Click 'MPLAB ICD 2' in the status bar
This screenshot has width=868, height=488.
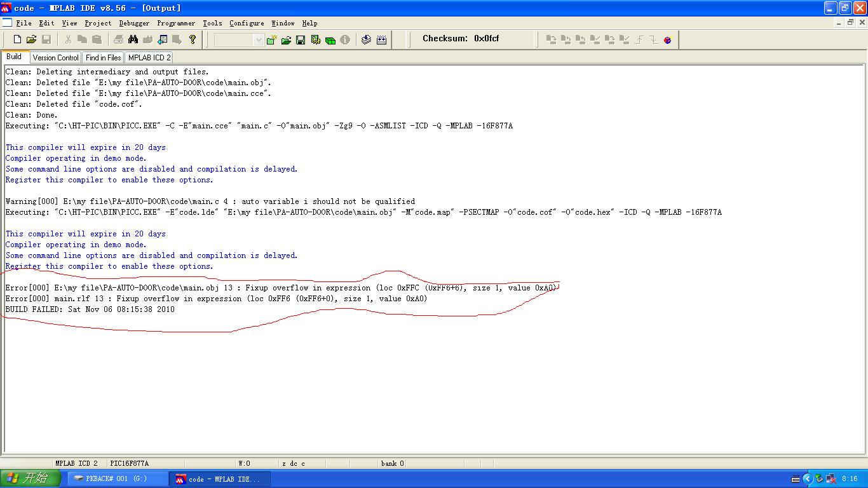tap(76, 463)
